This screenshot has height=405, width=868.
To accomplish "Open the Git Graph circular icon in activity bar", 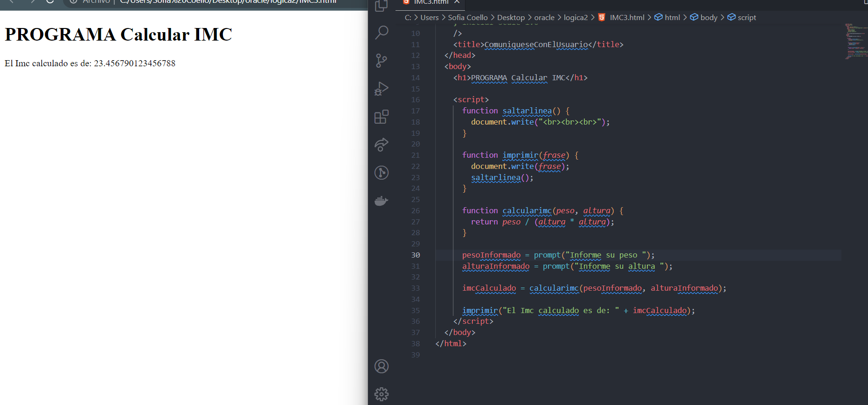I will tap(382, 173).
